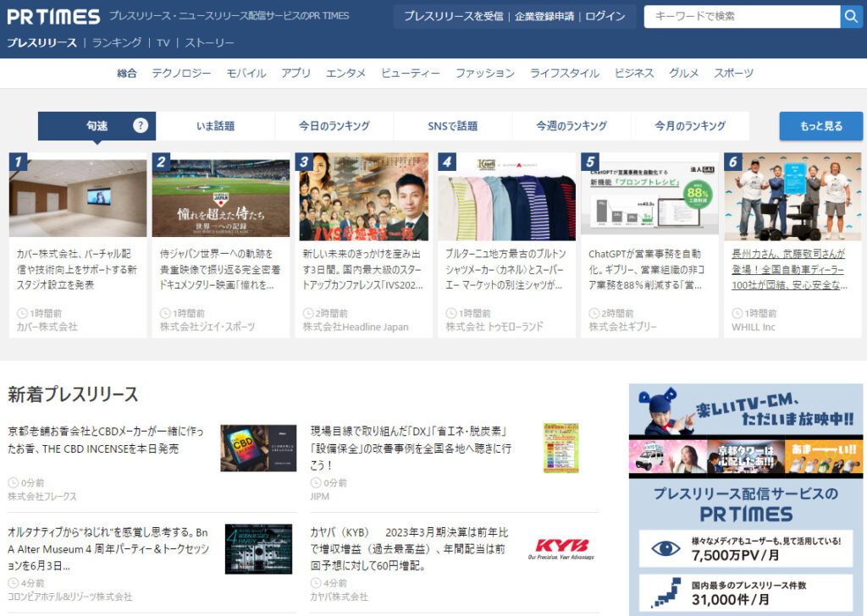Viewport: 867px width, 616px height.
Task: Switch to いま話題 tab
Action: pos(216,126)
